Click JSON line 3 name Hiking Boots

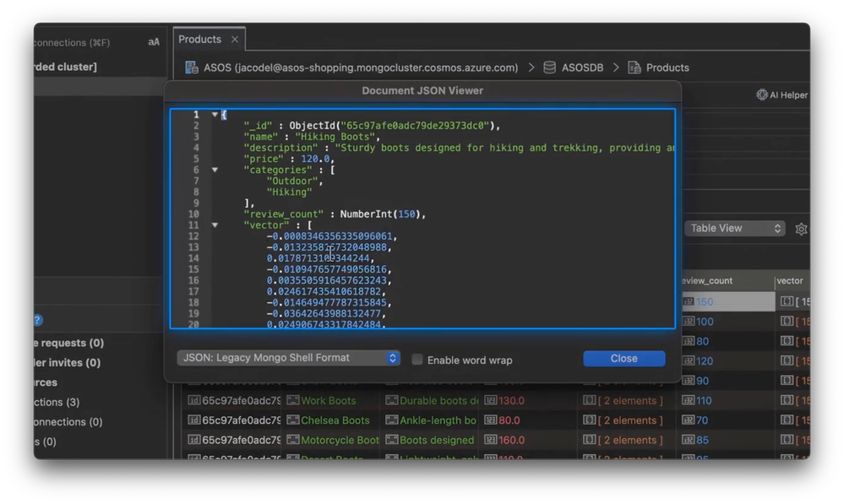[x=312, y=137]
